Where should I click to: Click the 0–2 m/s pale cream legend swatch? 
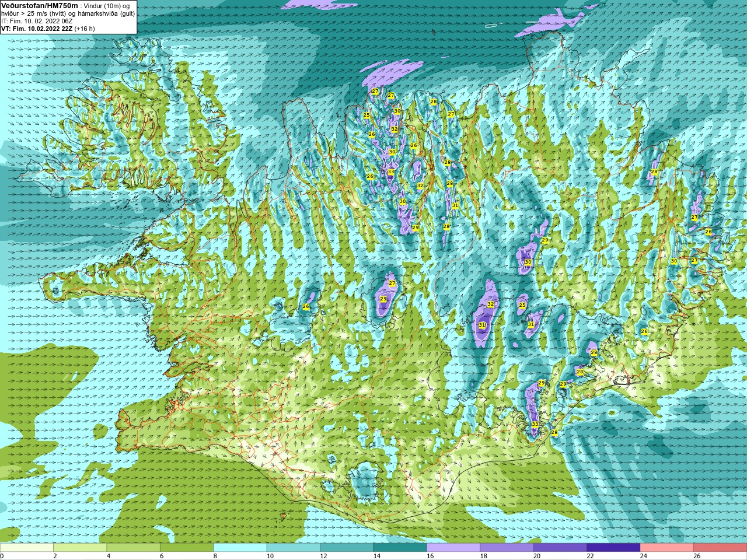pyautogui.click(x=27, y=548)
